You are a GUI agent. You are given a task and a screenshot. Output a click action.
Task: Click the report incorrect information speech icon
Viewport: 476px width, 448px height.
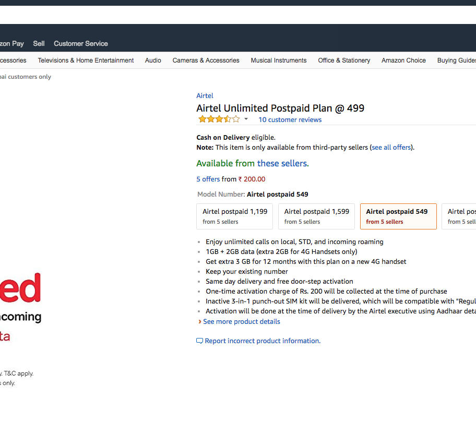click(199, 341)
